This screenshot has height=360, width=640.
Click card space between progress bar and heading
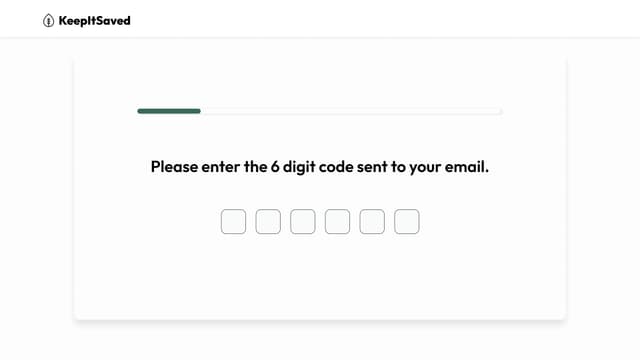320,135
